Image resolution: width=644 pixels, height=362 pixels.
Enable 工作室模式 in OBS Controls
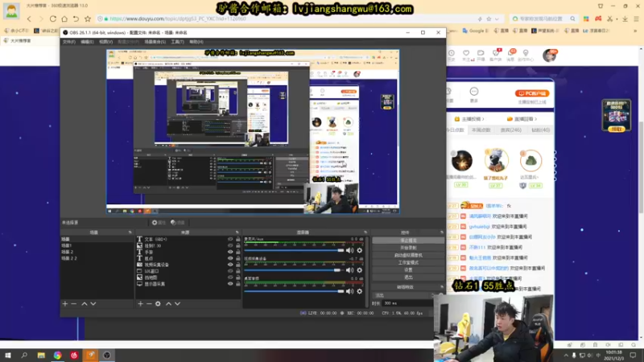[x=408, y=263]
